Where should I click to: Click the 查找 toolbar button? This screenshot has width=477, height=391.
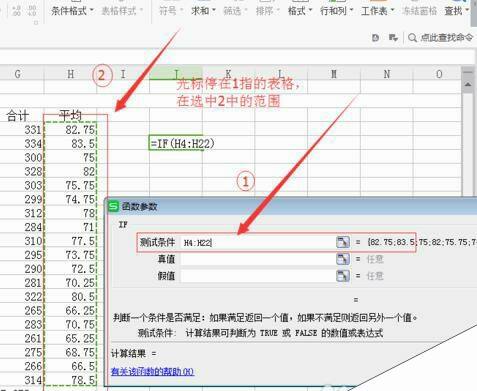[x=456, y=11]
